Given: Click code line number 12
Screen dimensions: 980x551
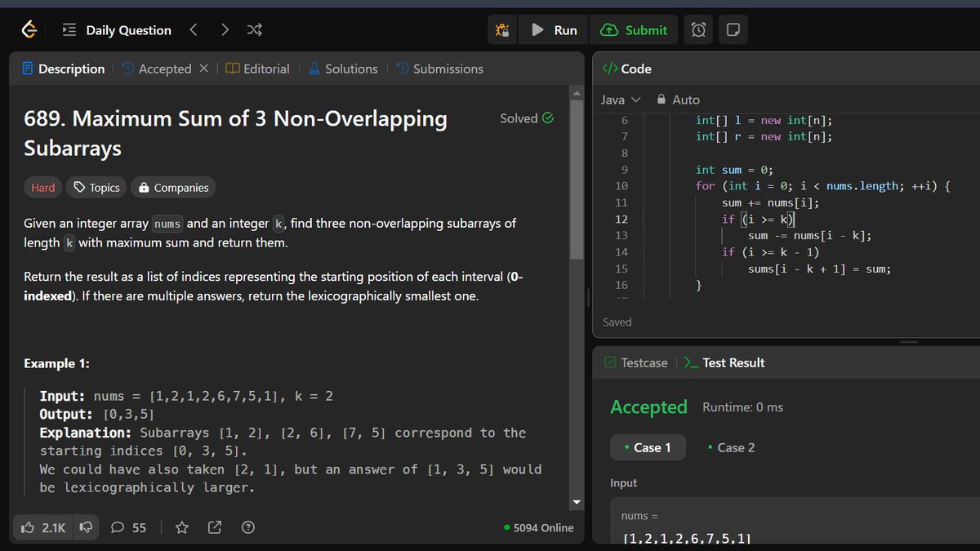Looking at the screenshot, I should pos(621,219).
